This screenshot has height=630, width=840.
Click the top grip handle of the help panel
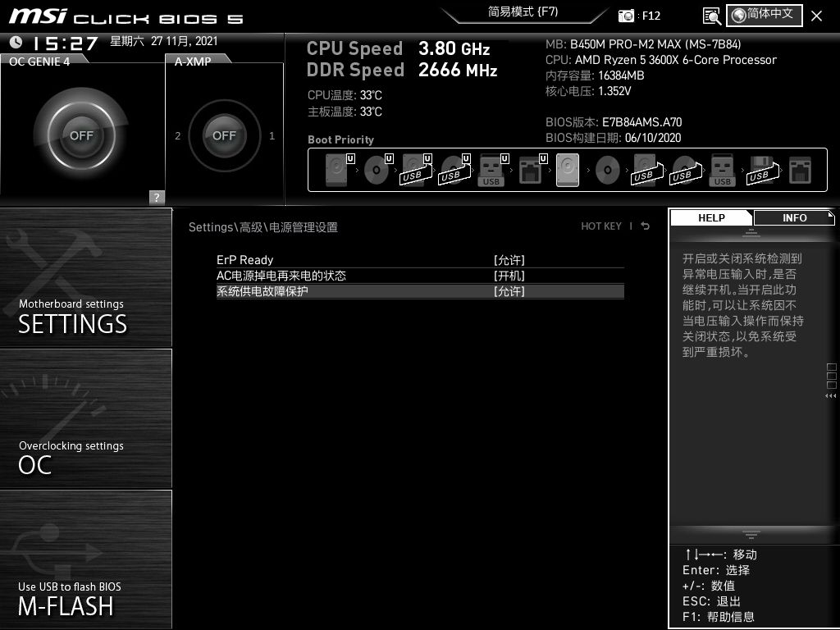coord(751,232)
